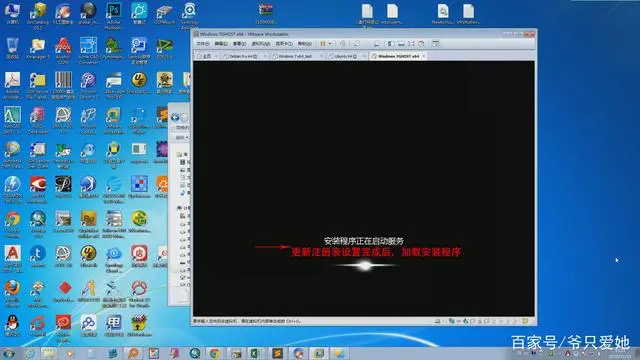
Task: Open the Firefox desktop shortcut
Action: [x=12, y=294]
